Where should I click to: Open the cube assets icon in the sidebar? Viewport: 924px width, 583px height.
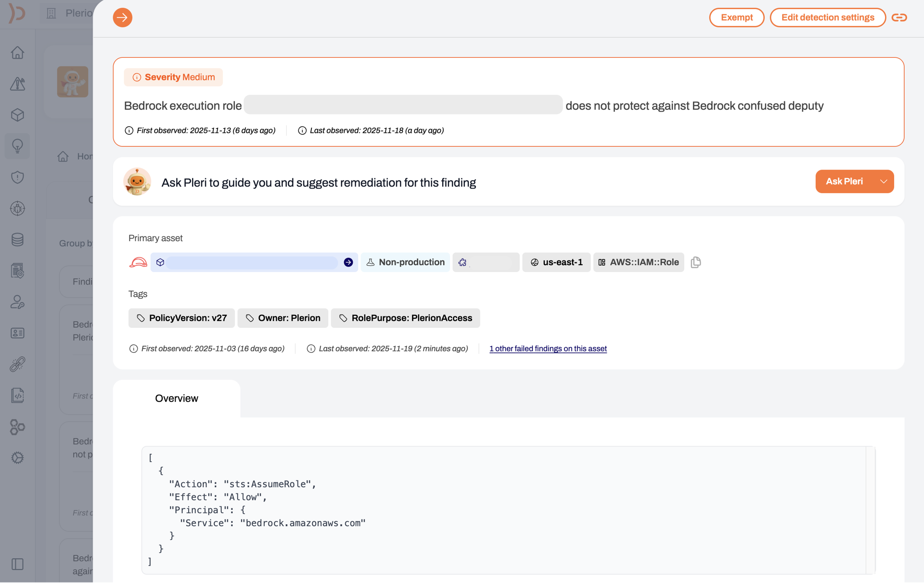point(17,115)
